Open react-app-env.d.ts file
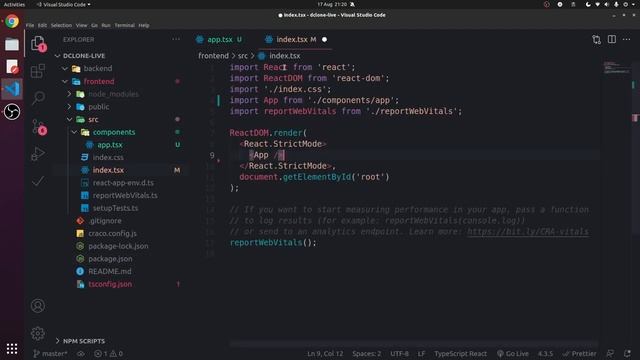The image size is (640, 360). point(123,182)
